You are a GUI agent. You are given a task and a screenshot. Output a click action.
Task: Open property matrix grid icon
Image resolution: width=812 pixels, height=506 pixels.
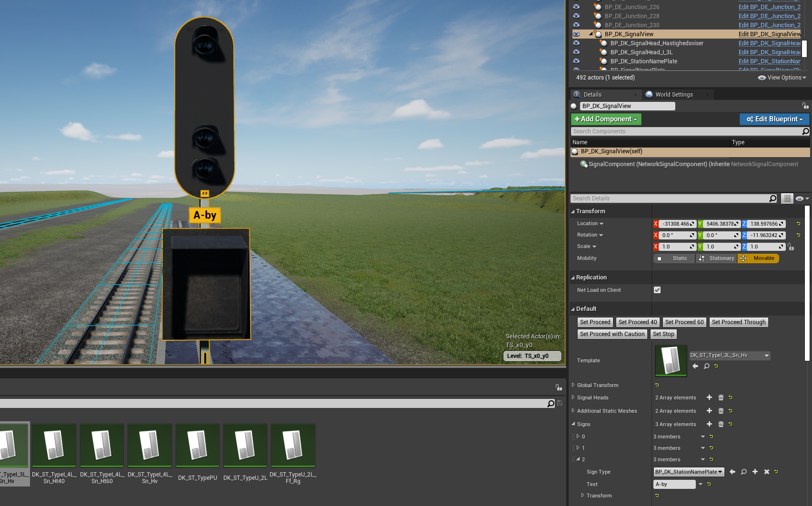pos(787,198)
